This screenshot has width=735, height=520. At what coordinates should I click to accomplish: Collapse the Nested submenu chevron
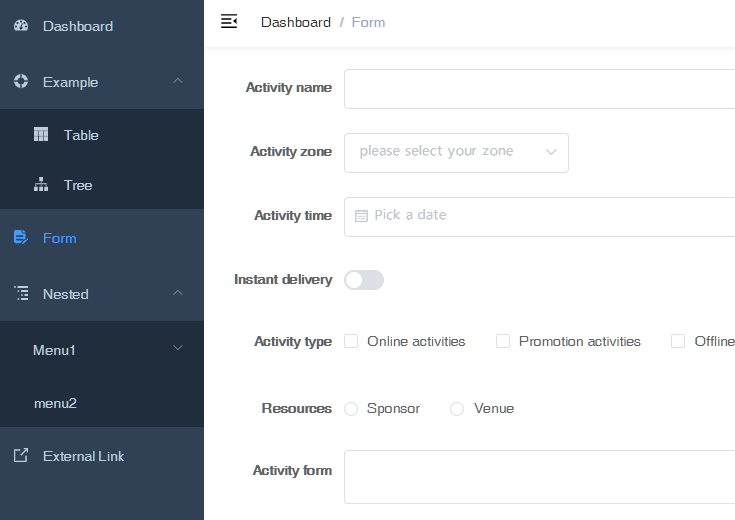(x=178, y=293)
